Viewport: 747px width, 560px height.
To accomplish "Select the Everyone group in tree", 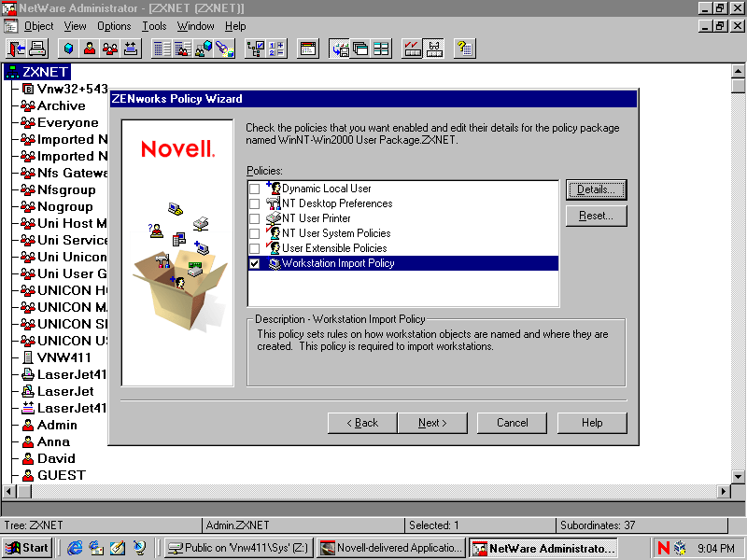I will pos(67,122).
